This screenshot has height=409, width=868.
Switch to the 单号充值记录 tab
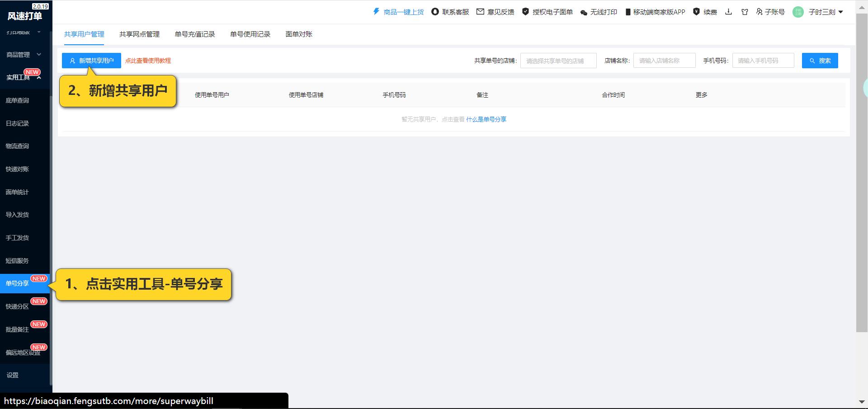click(x=194, y=34)
